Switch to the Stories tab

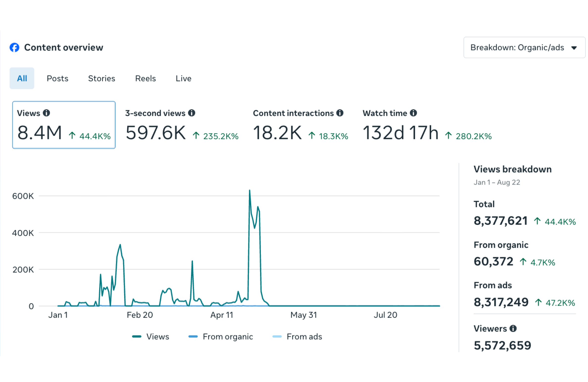[x=102, y=78]
